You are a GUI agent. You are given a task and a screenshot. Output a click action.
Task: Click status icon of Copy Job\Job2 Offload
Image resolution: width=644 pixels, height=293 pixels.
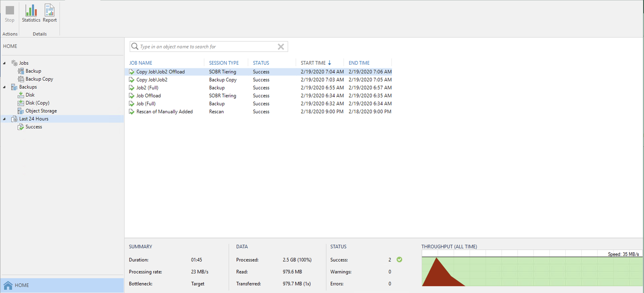pos(131,72)
